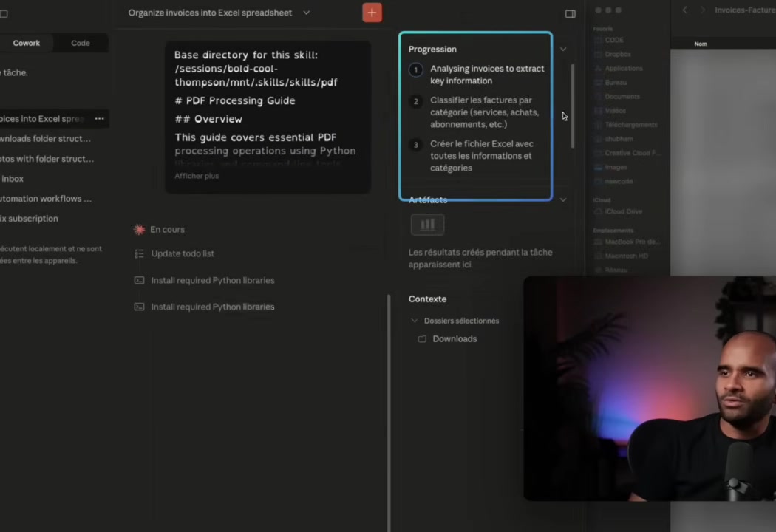Expand the Artéfacts section chevron
This screenshot has height=532, width=776.
tap(563, 199)
